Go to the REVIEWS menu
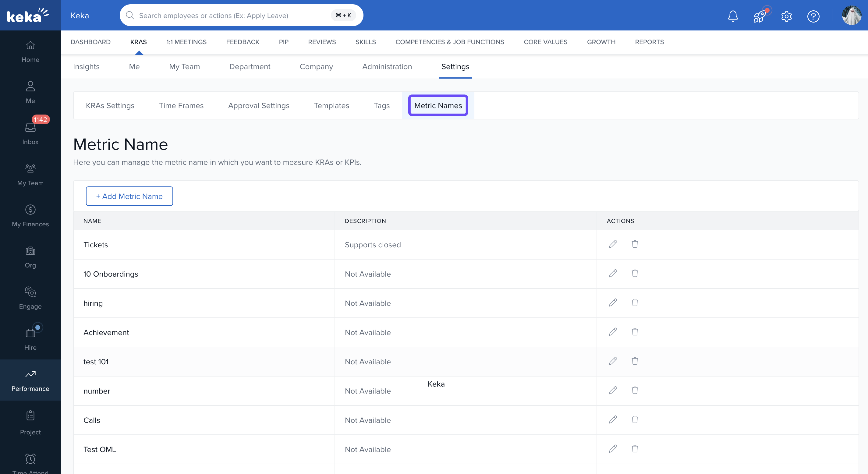Viewport: 868px width, 474px height. [x=321, y=42]
